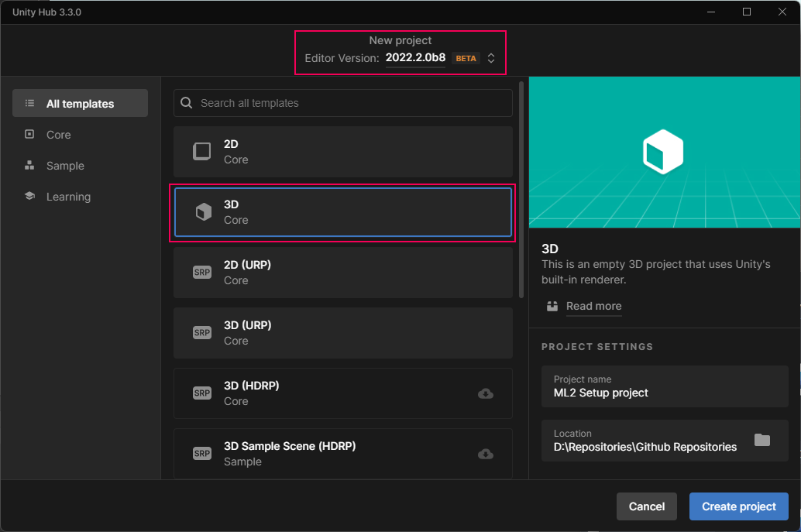Download the 3D (HDRP) template cloud icon
This screenshot has width=801, height=532.
click(486, 393)
